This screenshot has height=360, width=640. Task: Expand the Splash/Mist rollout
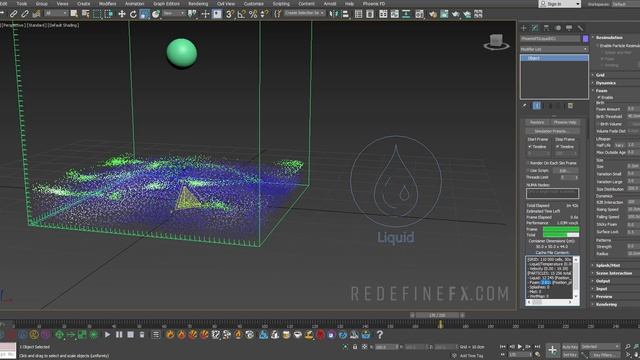pos(607,265)
